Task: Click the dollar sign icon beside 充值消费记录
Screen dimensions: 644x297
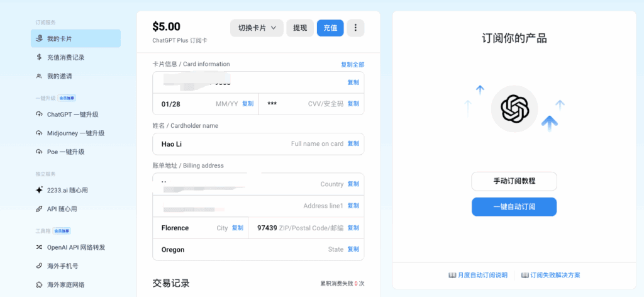Action: pyautogui.click(x=39, y=57)
